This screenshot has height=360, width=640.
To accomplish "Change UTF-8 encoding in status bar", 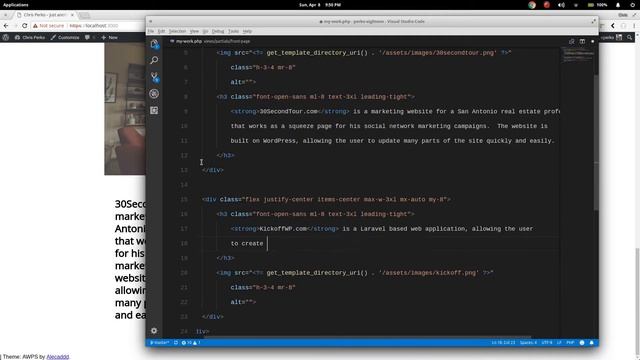I will 547,342.
